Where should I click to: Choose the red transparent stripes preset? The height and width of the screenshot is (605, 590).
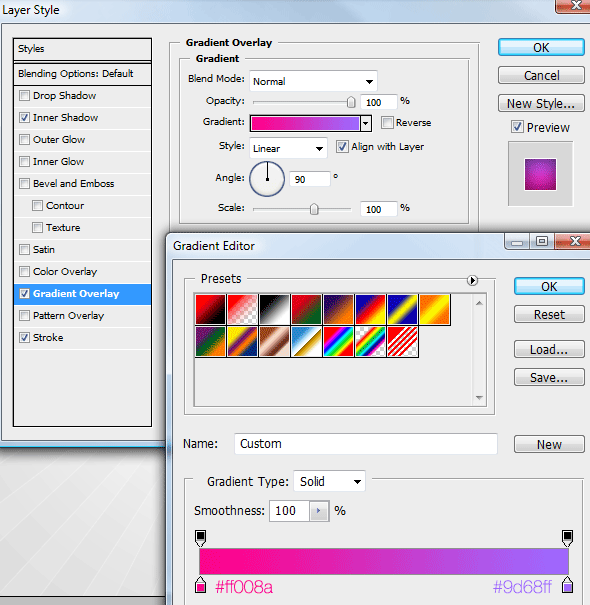coord(402,341)
